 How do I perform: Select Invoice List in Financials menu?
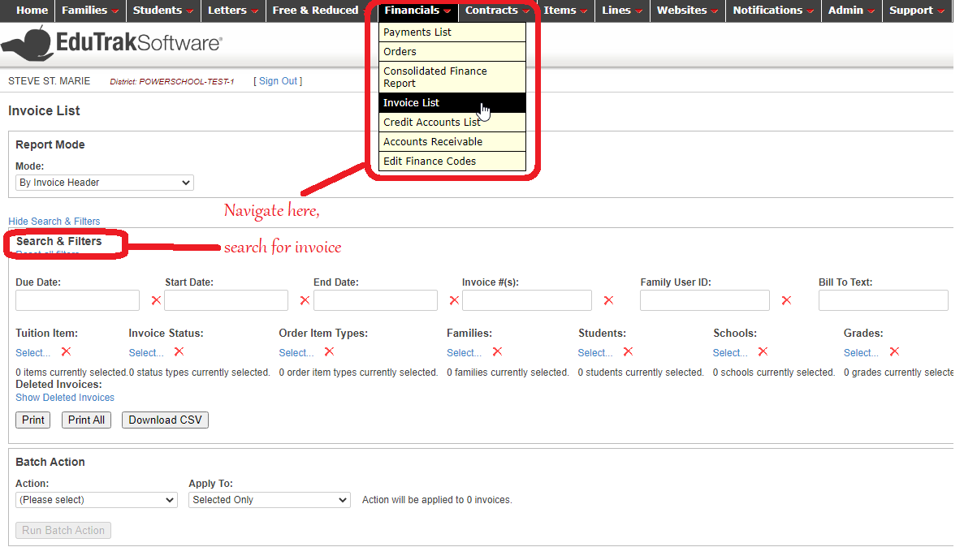click(412, 103)
